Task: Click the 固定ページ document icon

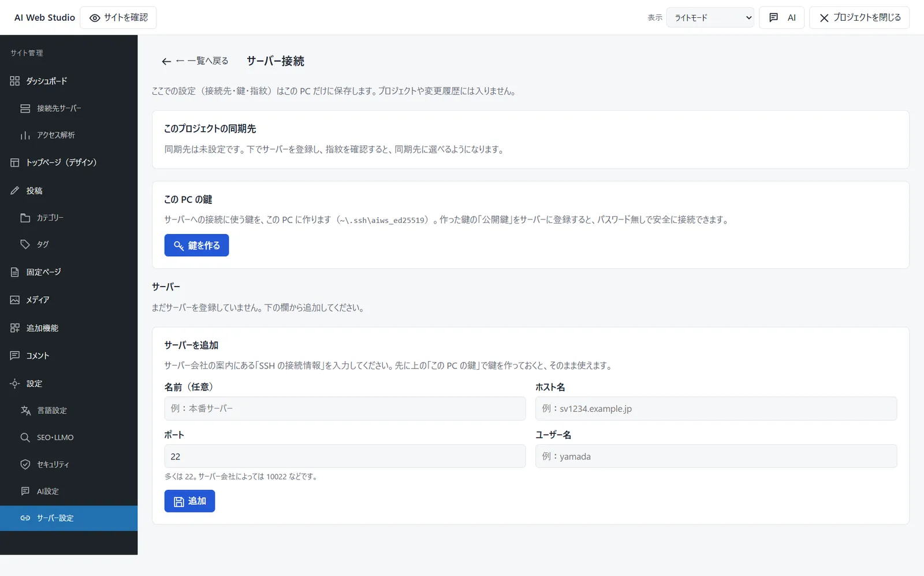Action: click(15, 272)
